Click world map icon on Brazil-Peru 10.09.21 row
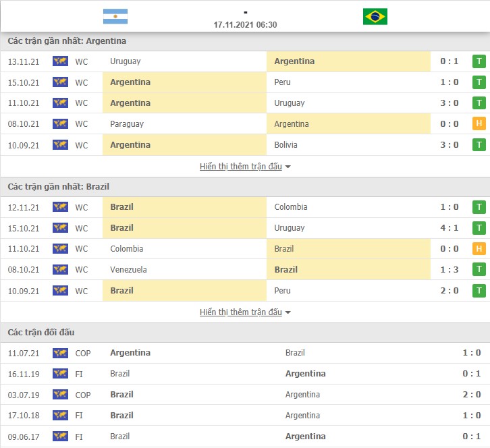This screenshot has height=448, width=490. (x=60, y=291)
